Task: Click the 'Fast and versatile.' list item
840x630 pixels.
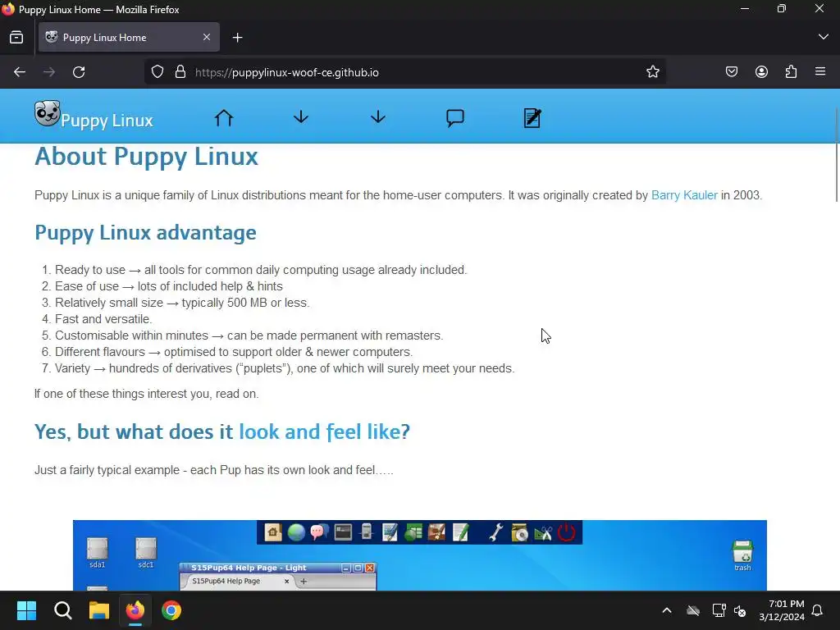Action: [x=103, y=319]
